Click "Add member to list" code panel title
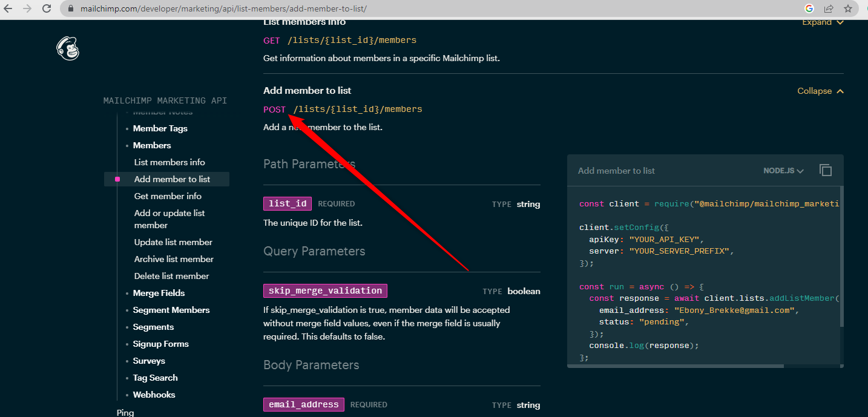This screenshot has height=417, width=868. (616, 171)
